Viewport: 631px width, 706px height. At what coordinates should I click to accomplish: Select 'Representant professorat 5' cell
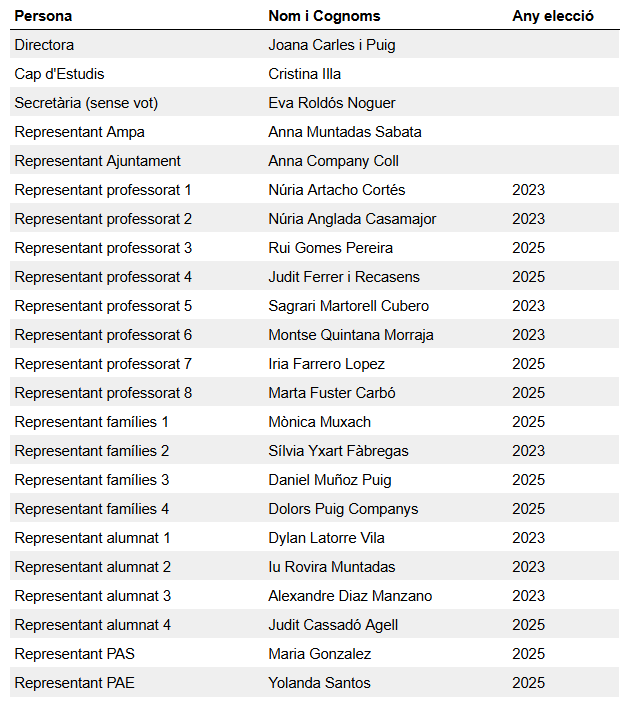point(103,306)
